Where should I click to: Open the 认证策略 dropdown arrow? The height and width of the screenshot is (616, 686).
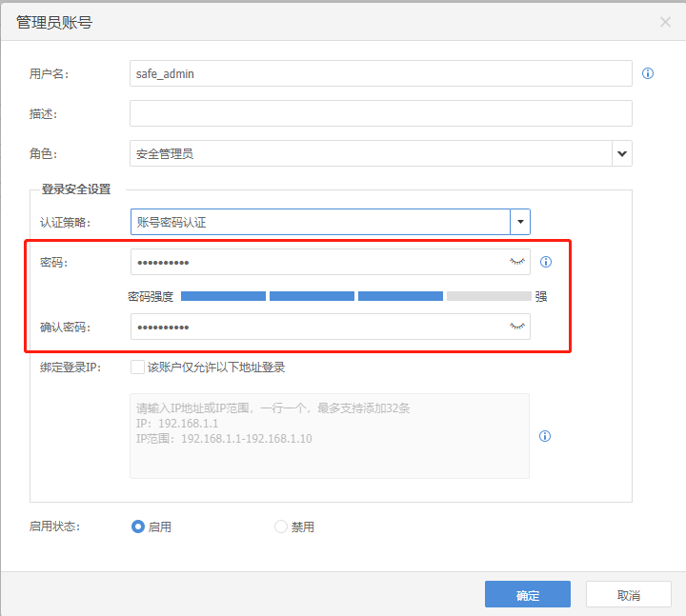(520, 222)
